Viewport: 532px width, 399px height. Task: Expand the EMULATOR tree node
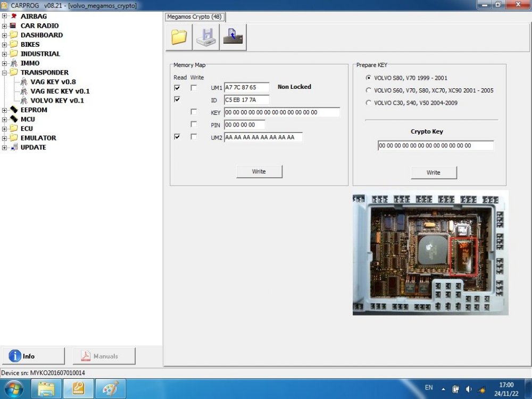click(4, 138)
